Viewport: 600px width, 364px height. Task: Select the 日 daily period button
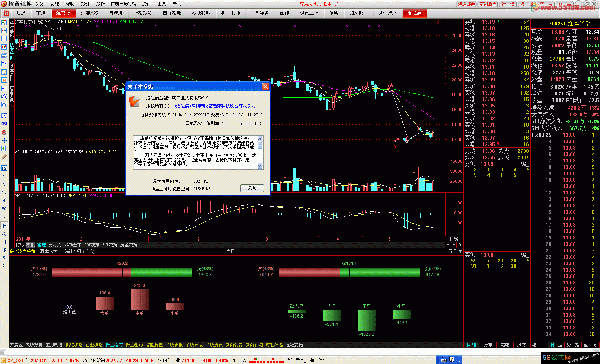[x=4, y=226]
